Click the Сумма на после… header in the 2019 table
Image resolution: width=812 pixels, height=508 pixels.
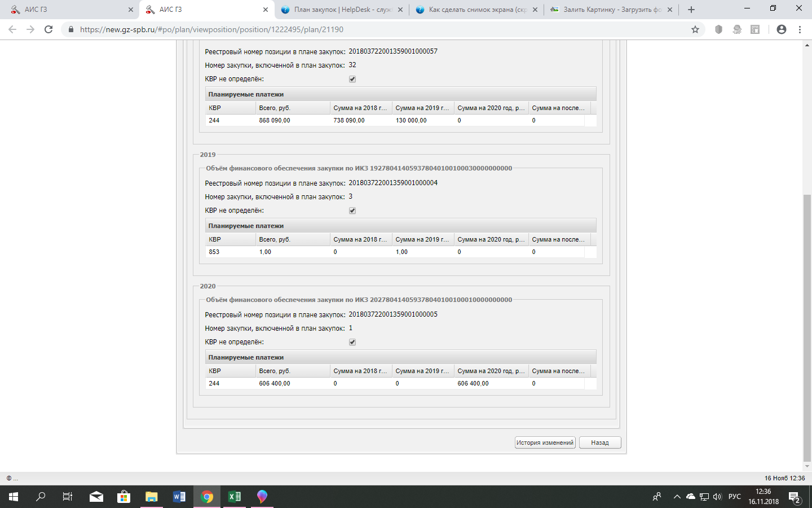click(558, 239)
